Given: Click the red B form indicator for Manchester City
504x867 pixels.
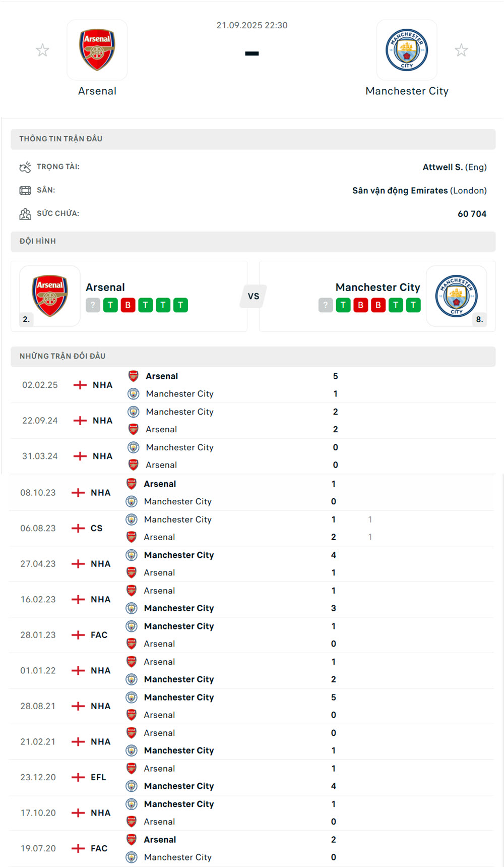Looking at the screenshot, I should (x=360, y=305).
